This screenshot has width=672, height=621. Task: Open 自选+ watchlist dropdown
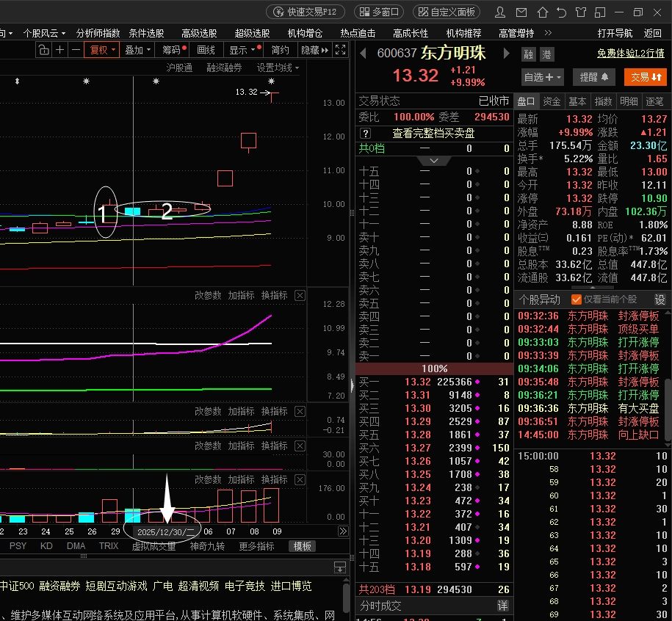(542, 77)
